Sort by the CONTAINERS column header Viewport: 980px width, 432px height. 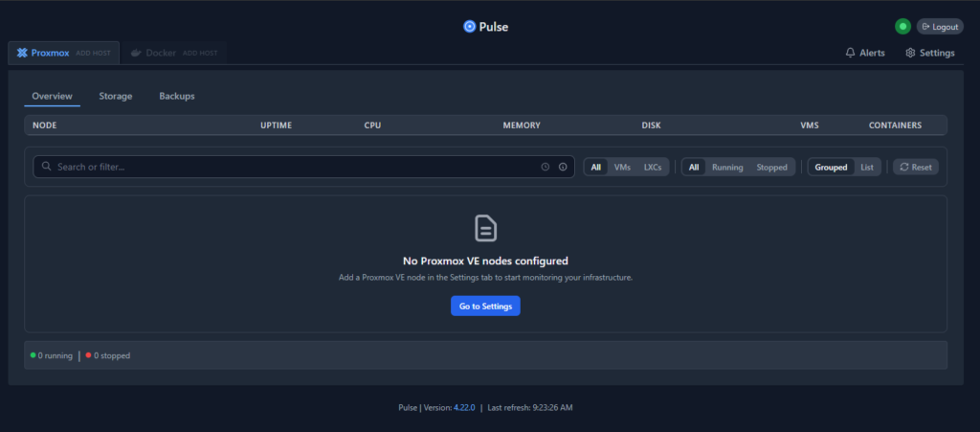pyautogui.click(x=895, y=125)
